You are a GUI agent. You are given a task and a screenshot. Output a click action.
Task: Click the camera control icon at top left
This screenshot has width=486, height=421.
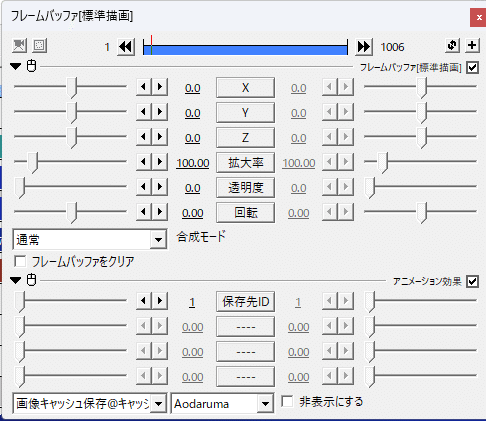coord(19,46)
